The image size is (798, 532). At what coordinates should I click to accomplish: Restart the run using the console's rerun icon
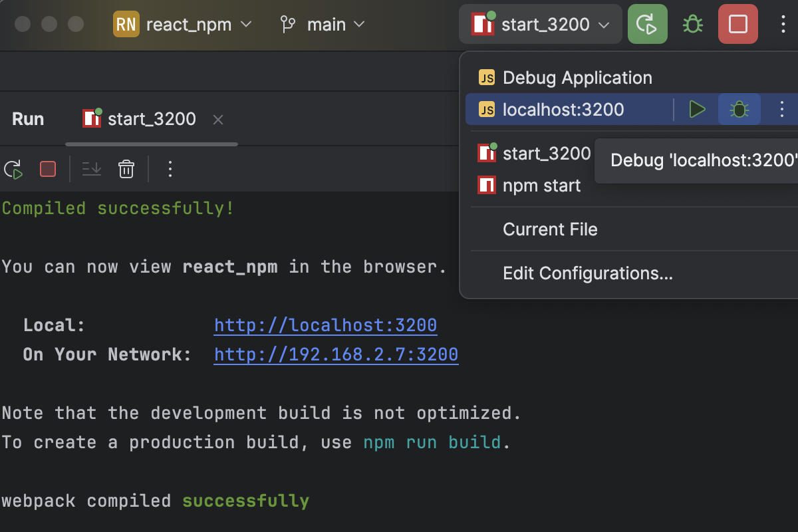coord(13,168)
